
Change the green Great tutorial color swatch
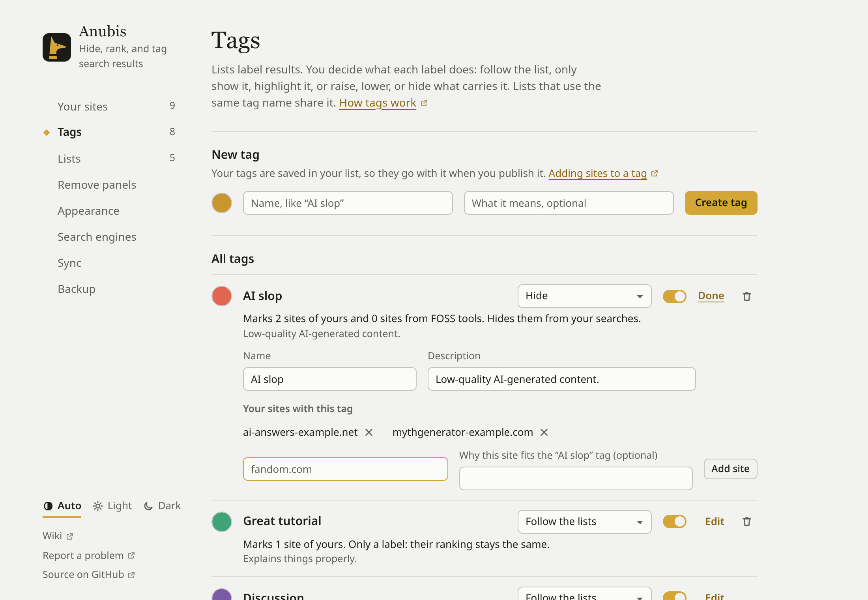tap(222, 521)
